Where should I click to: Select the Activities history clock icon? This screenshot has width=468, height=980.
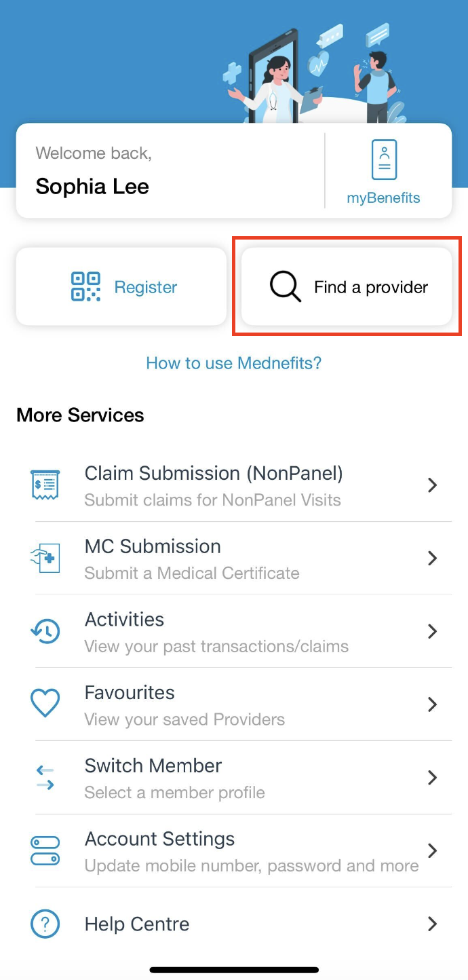(45, 631)
